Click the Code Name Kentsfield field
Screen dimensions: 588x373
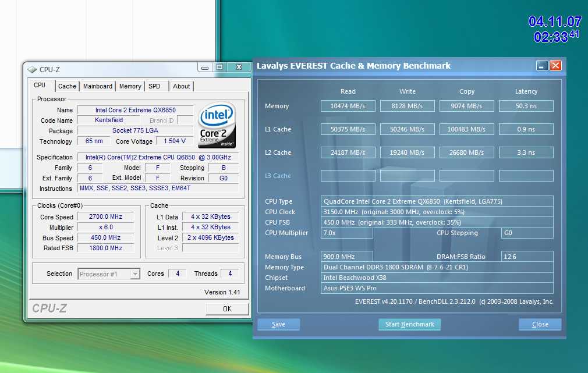click(109, 120)
